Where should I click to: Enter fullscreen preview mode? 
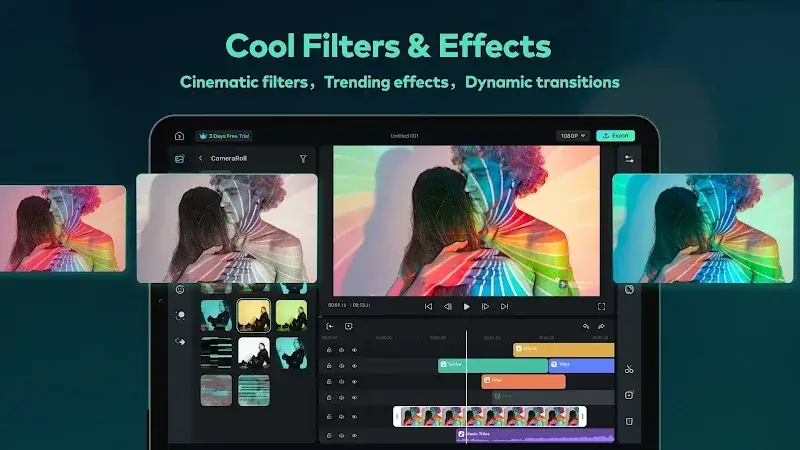coord(601,306)
